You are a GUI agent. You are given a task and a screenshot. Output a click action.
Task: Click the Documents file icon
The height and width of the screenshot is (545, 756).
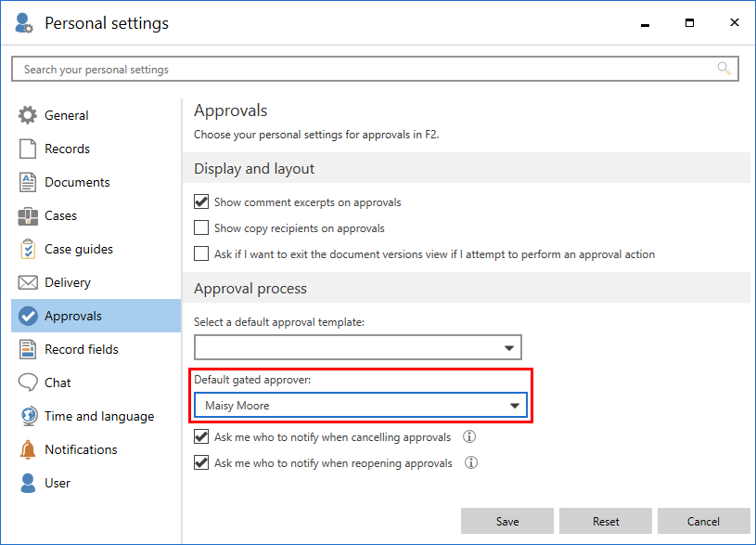28,182
